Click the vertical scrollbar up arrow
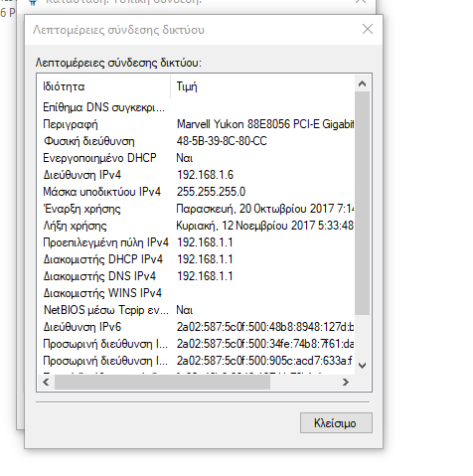This screenshot has height=476, width=473. tap(362, 83)
